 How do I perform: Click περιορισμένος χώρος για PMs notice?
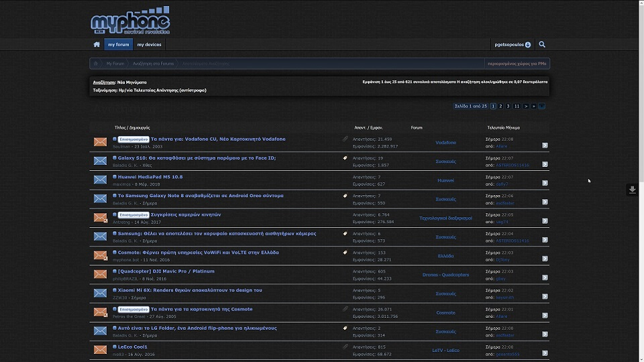point(517,64)
